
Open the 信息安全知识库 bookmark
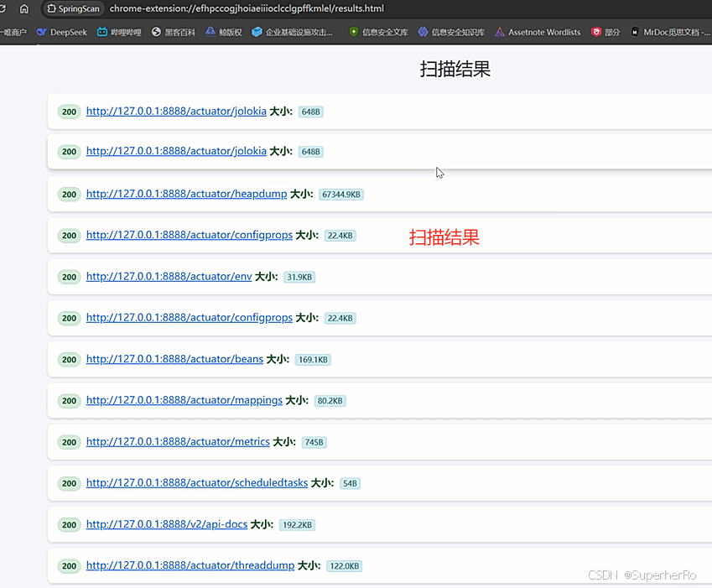[452, 32]
